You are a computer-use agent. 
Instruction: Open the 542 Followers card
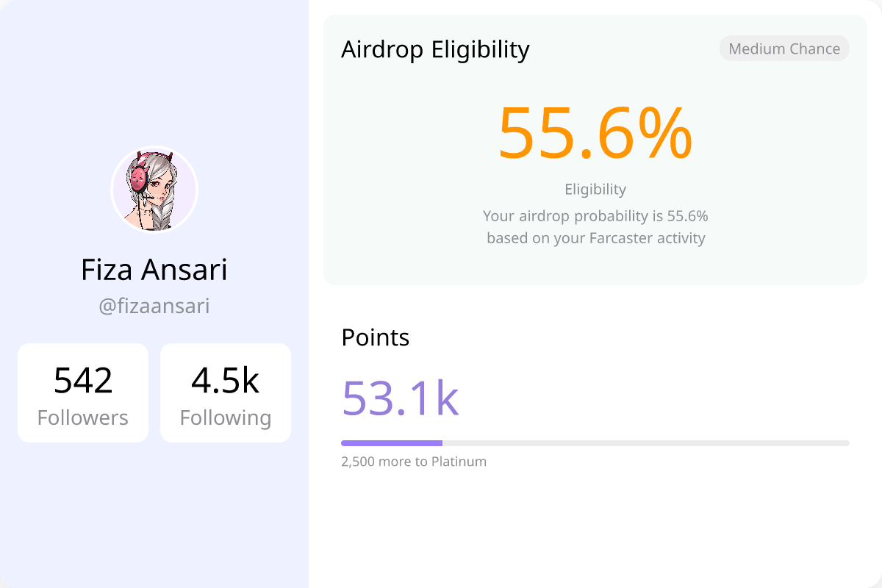83,392
